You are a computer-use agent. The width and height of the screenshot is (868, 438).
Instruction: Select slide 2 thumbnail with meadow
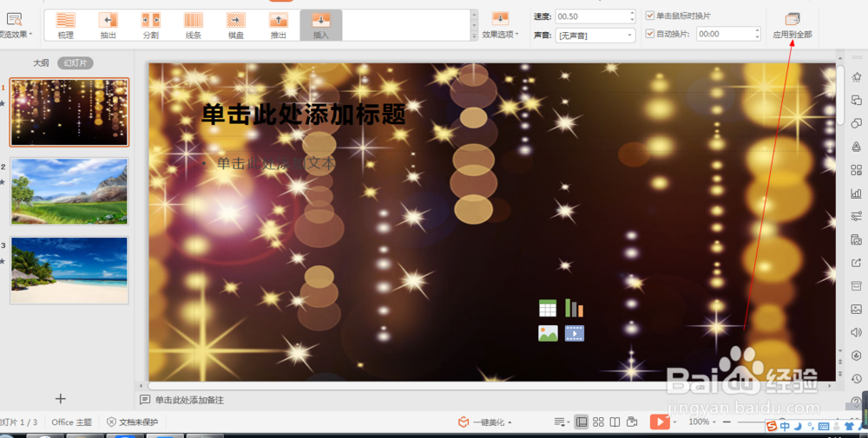pyautogui.click(x=69, y=192)
